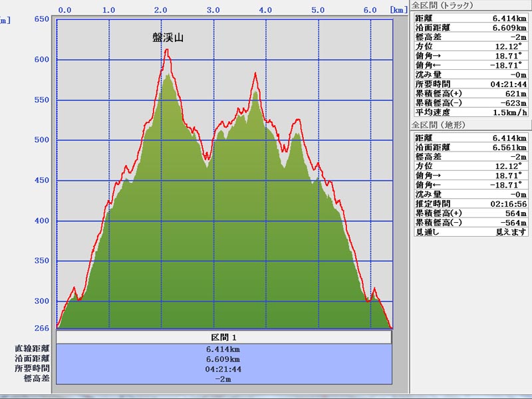This screenshot has width=532, height=399.
Task: Click the 3.0 km distance axis marker
Action: tap(213, 11)
